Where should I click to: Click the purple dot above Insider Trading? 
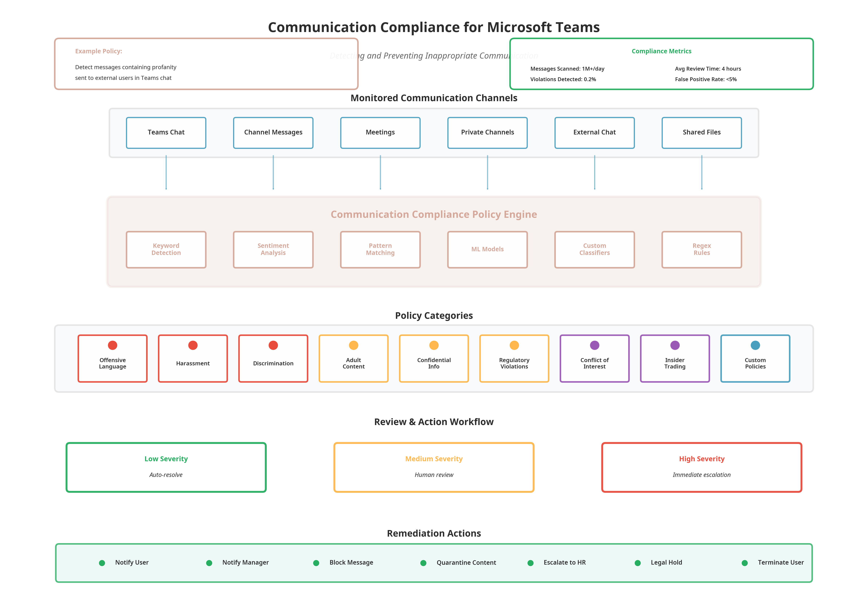click(675, 345)
